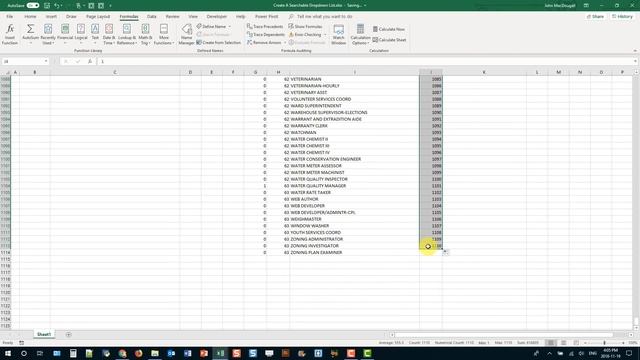Switch to the Data tab

coord(151,16)
